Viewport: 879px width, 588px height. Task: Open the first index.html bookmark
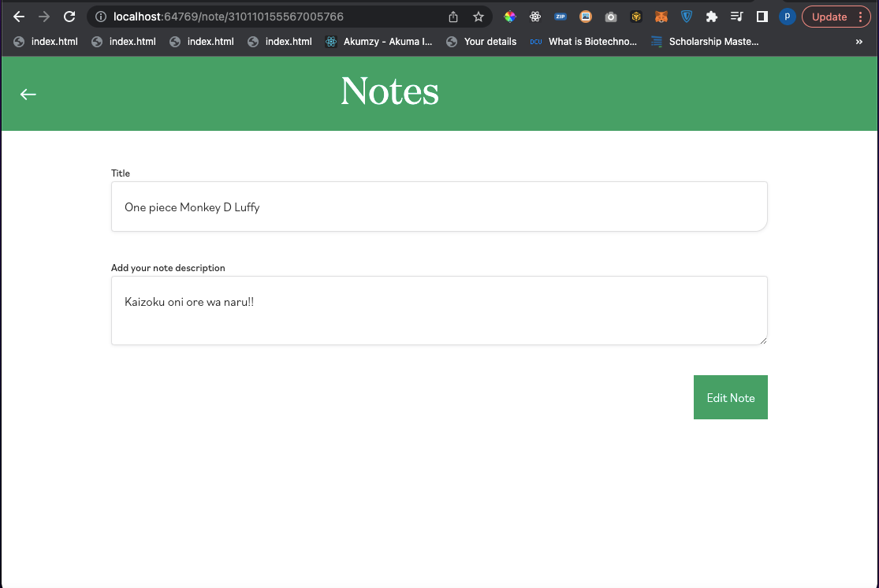[x=46, y=42]
